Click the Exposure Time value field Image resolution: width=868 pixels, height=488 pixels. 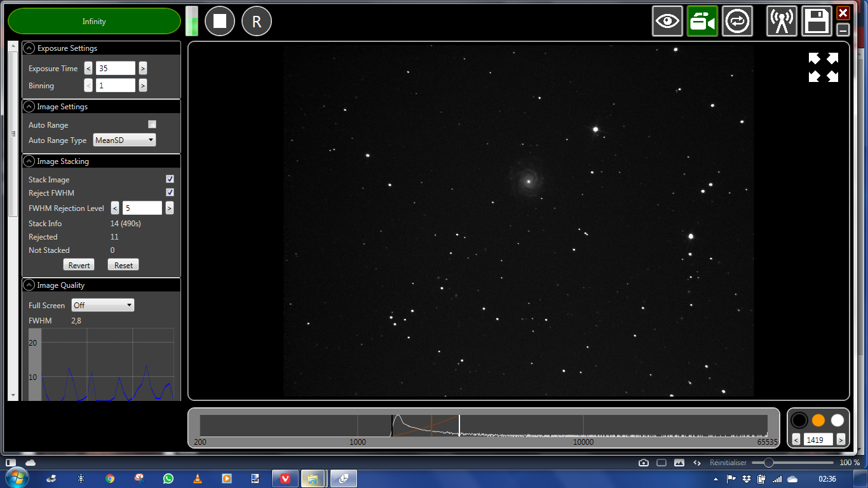116,68
